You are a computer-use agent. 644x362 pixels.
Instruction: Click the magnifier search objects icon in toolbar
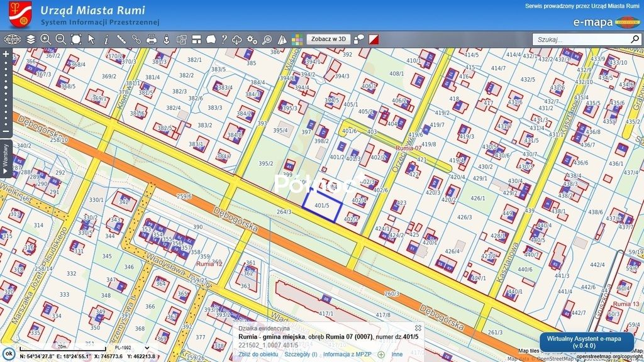tap(267, 40)
